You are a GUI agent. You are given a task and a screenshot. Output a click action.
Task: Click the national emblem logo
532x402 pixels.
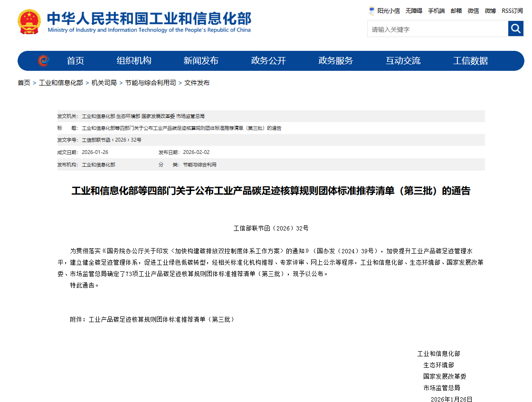tap(29, 21)
